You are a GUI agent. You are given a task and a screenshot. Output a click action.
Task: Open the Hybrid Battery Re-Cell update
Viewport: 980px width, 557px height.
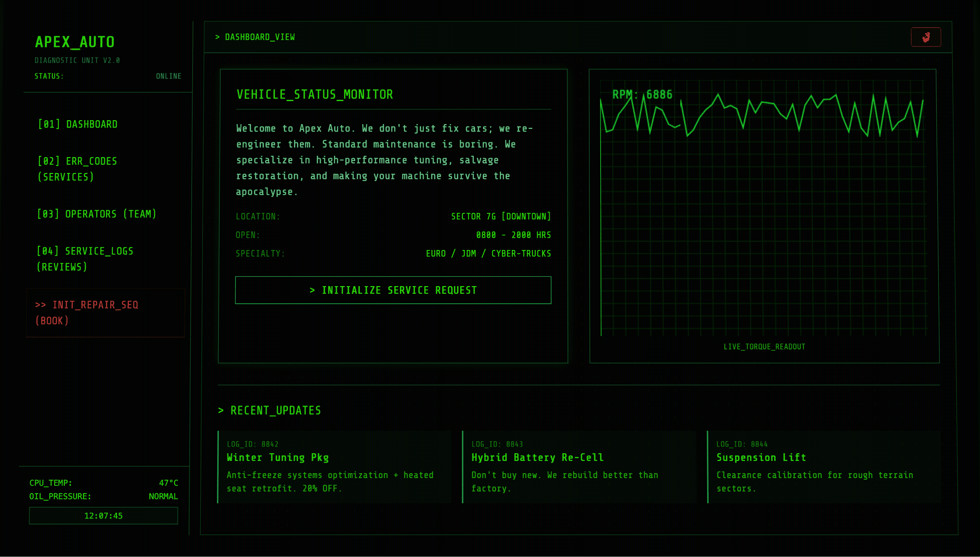pos(579,466)
